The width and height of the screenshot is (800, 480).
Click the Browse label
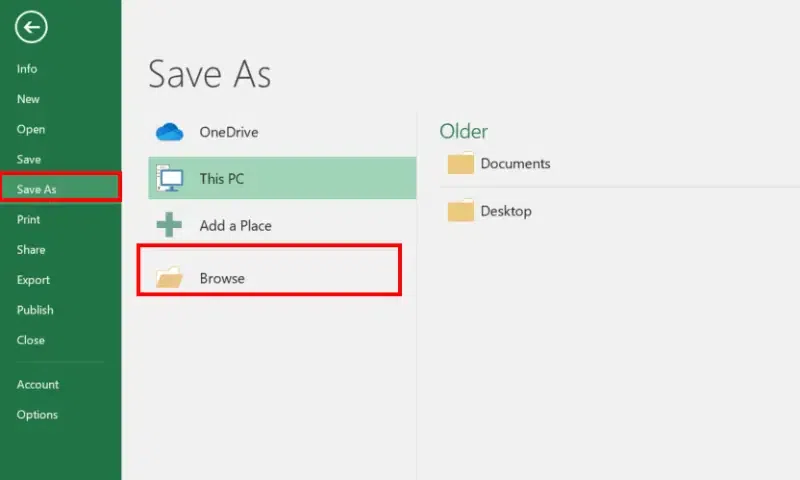(222, 278)
